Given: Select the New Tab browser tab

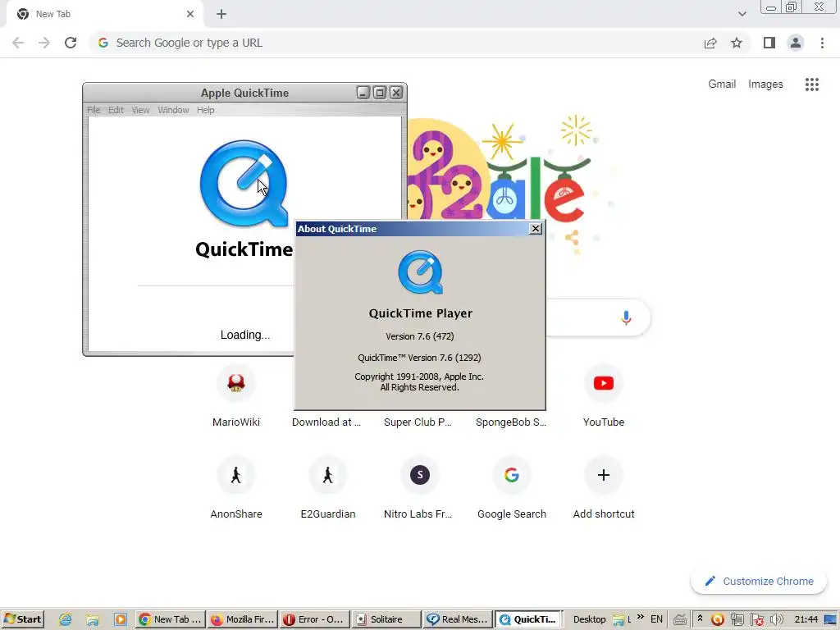Looking at the screenshot, I should [x=104, y=15].
